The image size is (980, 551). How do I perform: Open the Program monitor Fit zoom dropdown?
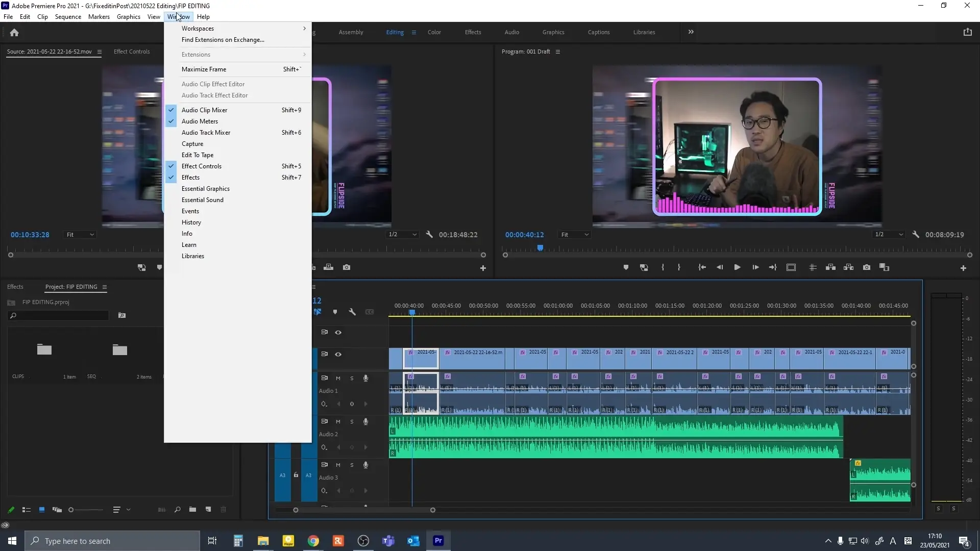[575, 235]
